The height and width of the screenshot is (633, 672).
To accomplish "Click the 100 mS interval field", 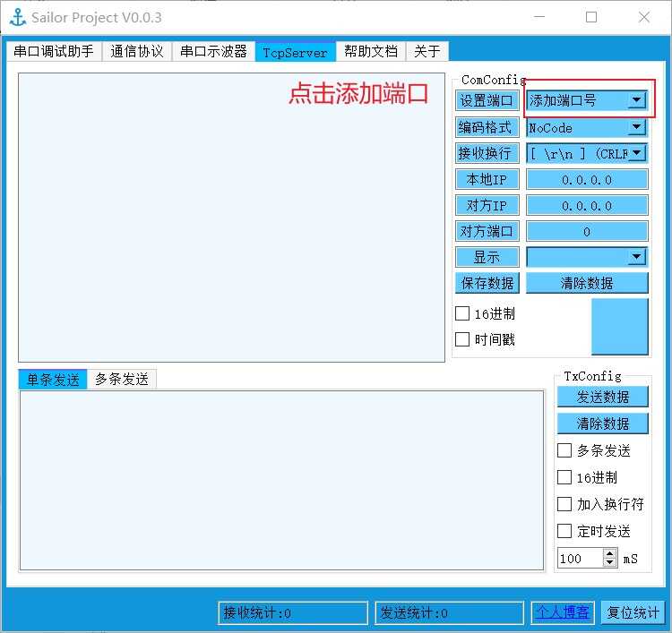I will coord(581,559).
